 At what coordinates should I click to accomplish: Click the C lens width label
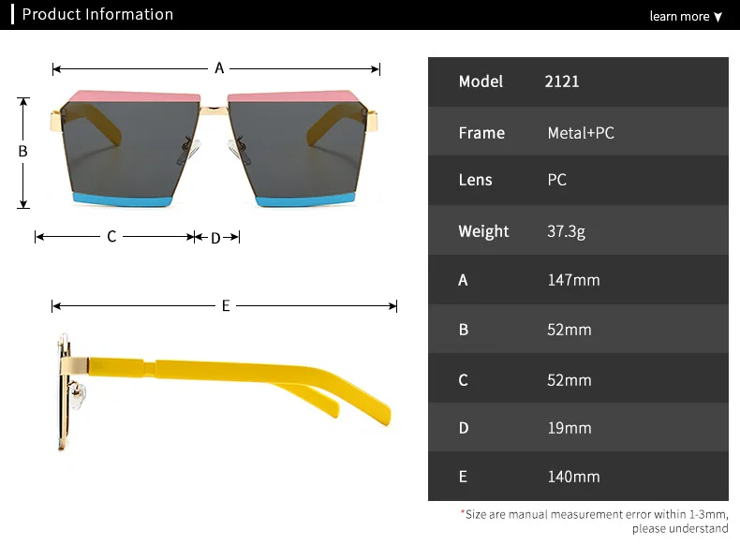(x=111, y=236)
